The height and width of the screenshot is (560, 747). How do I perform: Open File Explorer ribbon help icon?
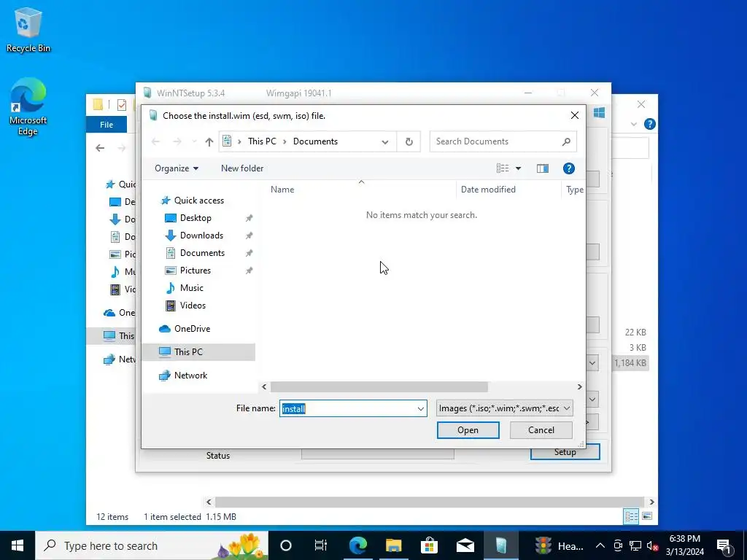pos(649,124)
